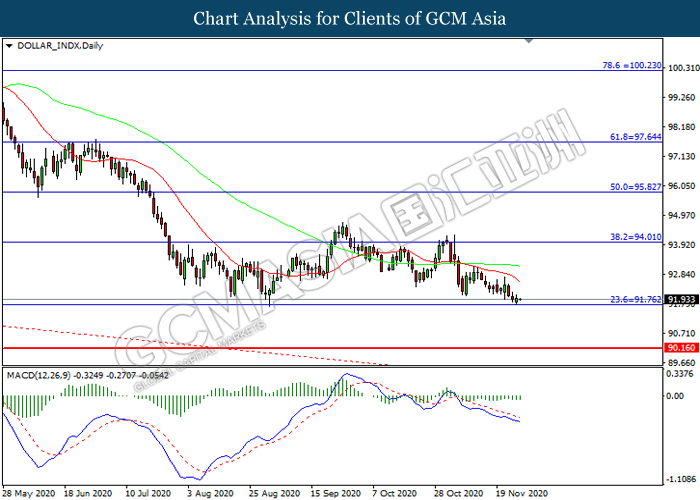Image resolution: width=700 pixels, height=500 pixels.
Task: Click the DOLLAR_INDX,Daily symbol title
Action: [60, 46]
